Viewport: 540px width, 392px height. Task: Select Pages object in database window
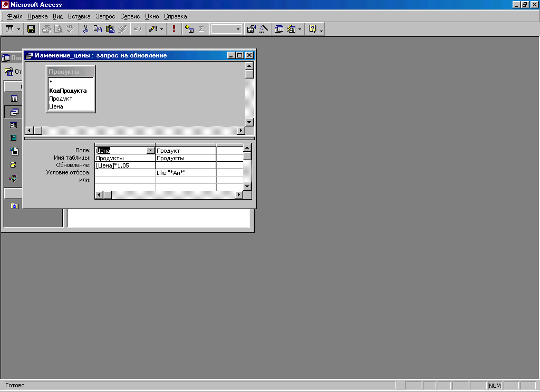(x=14, y=151)
